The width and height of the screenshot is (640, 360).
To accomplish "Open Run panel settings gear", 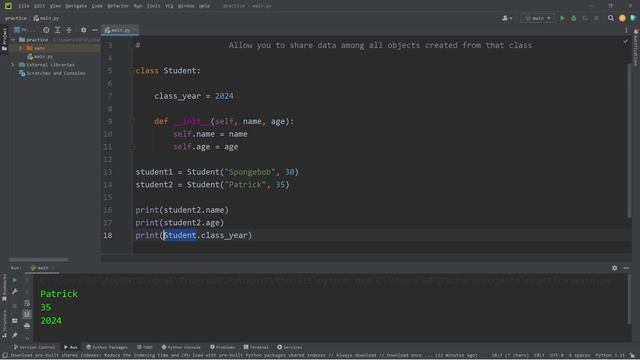I will [x=614, y=268].
